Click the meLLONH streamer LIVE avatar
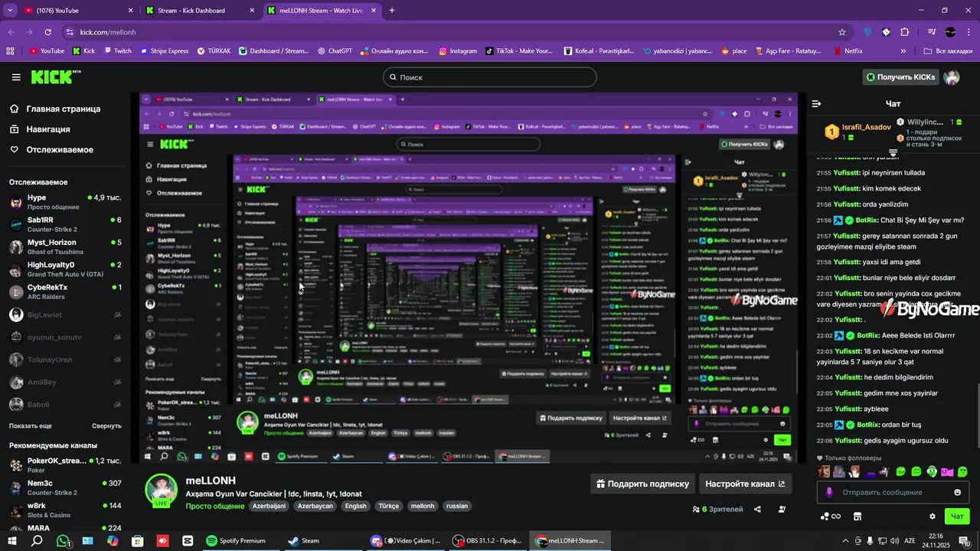The image size is (980, 551). [x=162, y=491]
